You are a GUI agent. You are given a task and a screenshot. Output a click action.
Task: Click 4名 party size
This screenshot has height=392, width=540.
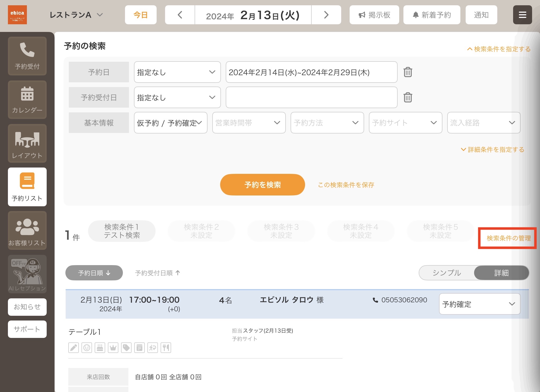click(x=225, y=300)
